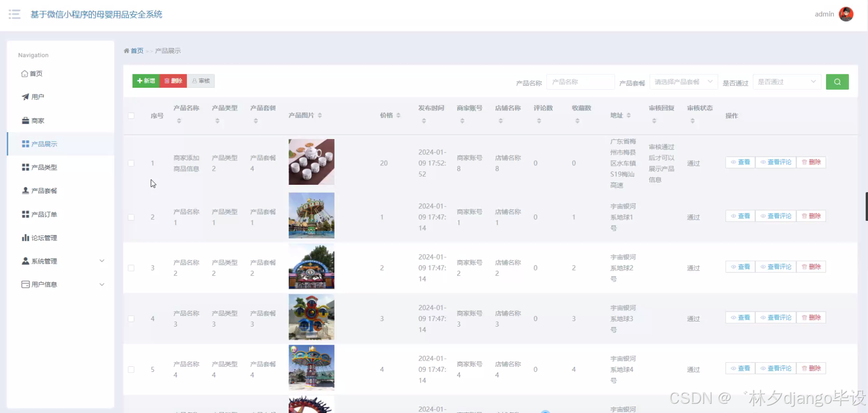Go to 首页 in the sidebar
Image resolution: width=868 pixels, height=413 pixels.
pos(61,73)
